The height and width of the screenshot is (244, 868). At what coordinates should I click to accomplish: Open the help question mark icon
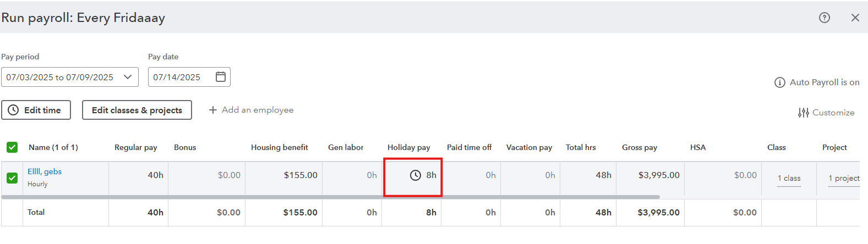tap(824, 18)
